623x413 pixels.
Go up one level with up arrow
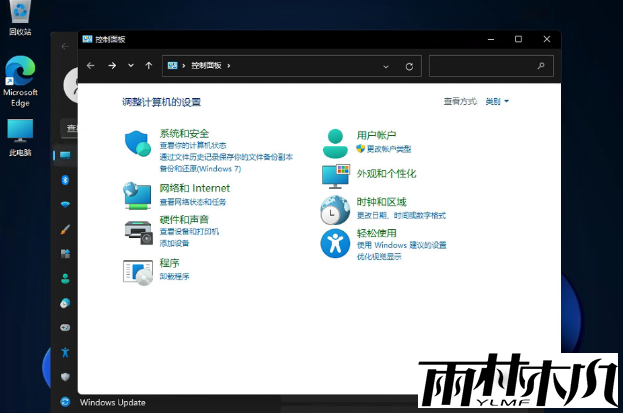pos(149,66)
